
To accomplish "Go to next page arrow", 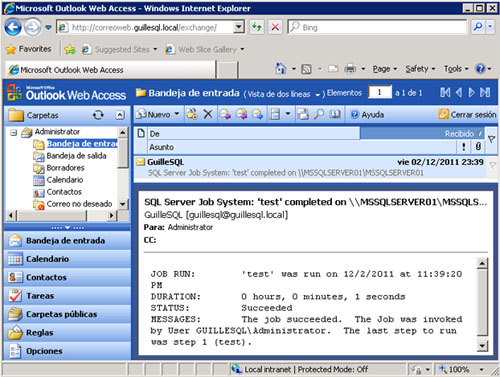I will coord(471,92).
